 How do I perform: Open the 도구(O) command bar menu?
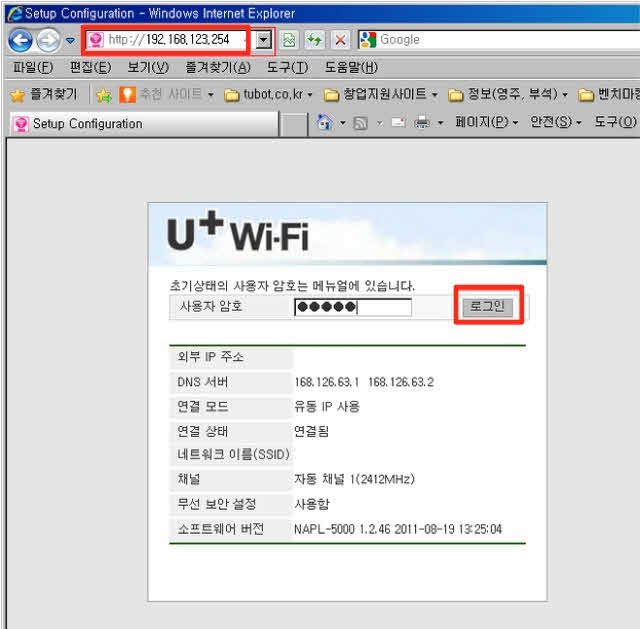coord(615,122)
